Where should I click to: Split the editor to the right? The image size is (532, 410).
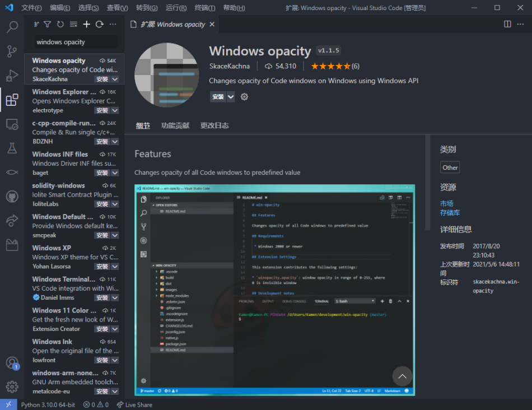[x=507, y=24]
